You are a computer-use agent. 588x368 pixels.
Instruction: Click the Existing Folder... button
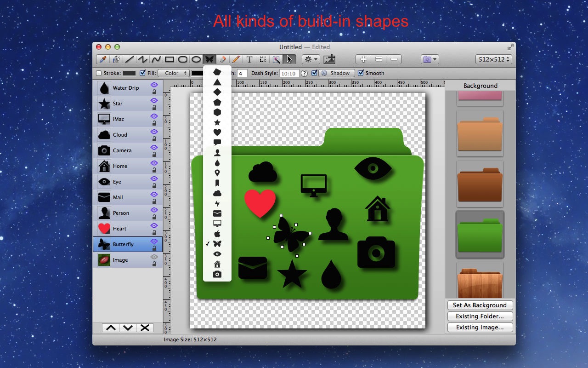[x=480, y=316]
